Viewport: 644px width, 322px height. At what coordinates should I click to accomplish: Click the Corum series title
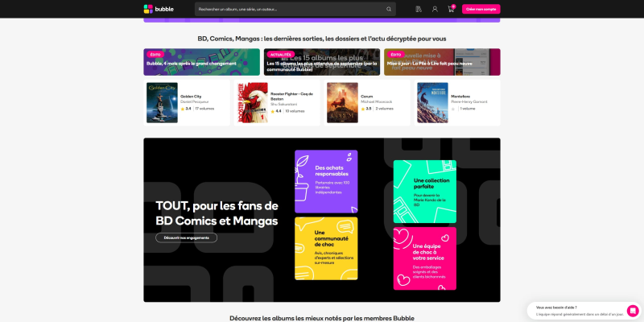(367, 97)
